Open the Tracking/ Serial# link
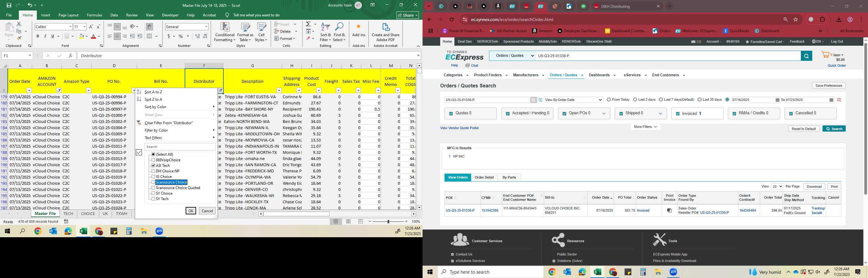 click(818, 211)
